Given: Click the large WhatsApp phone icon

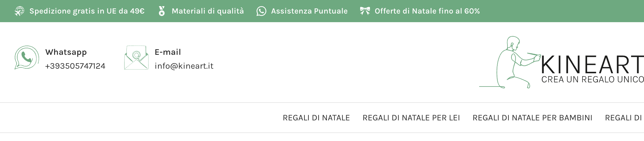Looking at the screenshot, I should (27, 58).
